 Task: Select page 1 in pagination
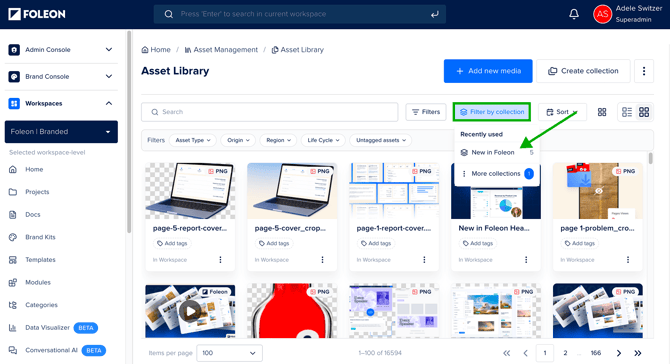click(545, 353)
